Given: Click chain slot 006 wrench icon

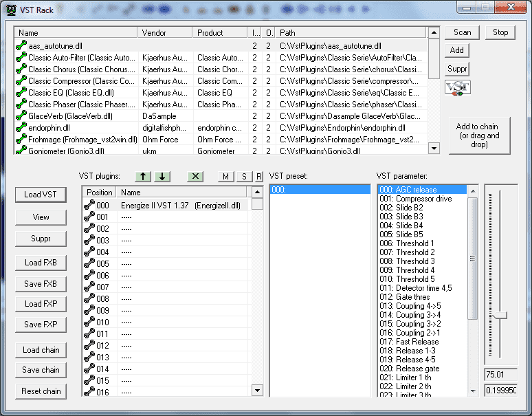Looking at the screenshot, I should coord(89,275).
